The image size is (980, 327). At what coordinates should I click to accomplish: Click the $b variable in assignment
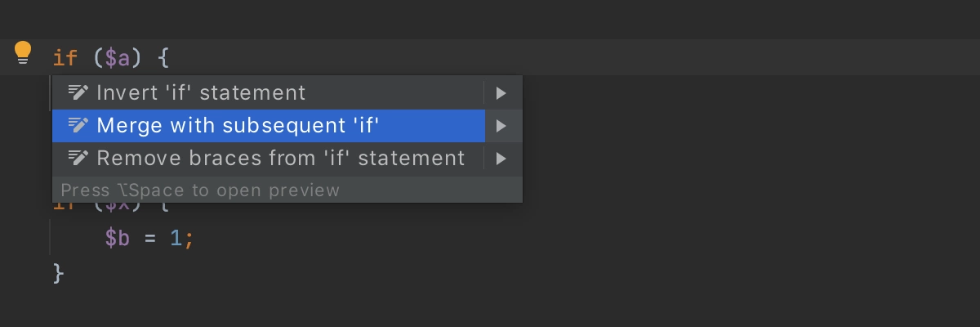[x=118, y=238]
